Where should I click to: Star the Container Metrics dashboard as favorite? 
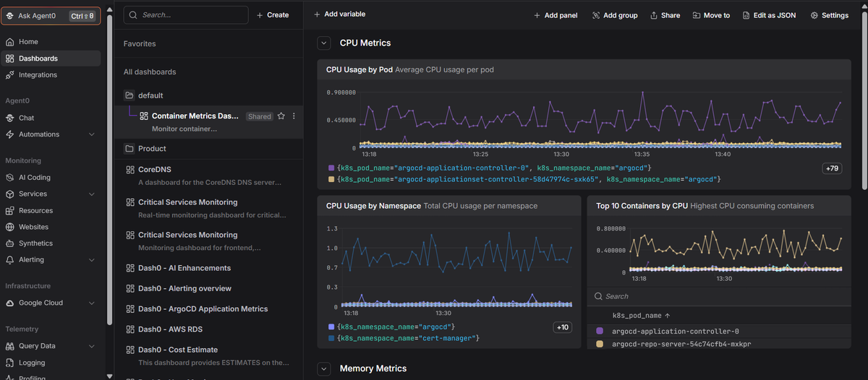click(x=281, y=116)
